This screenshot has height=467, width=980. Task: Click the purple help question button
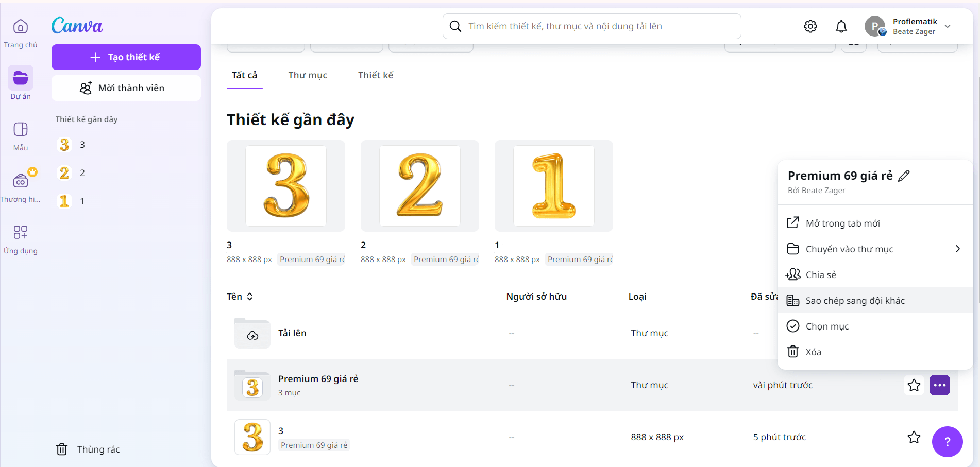point(947,442)
